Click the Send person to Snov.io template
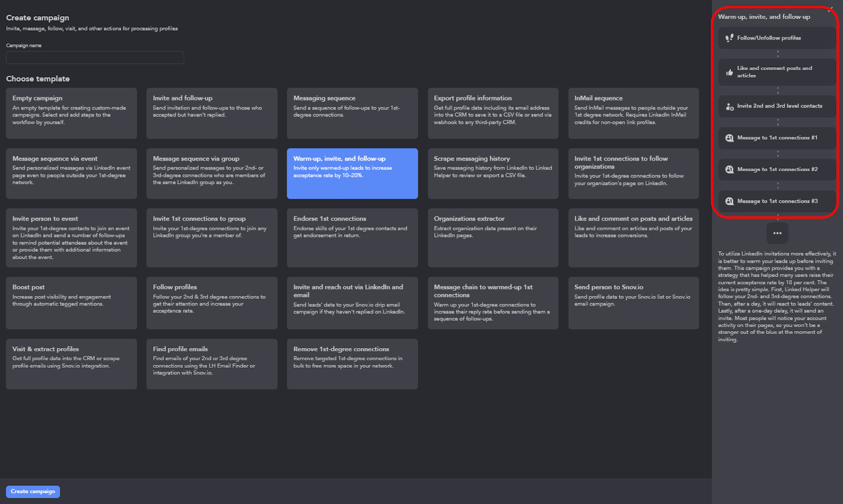This screenshot has width=843, height=504. pos(633,303)
